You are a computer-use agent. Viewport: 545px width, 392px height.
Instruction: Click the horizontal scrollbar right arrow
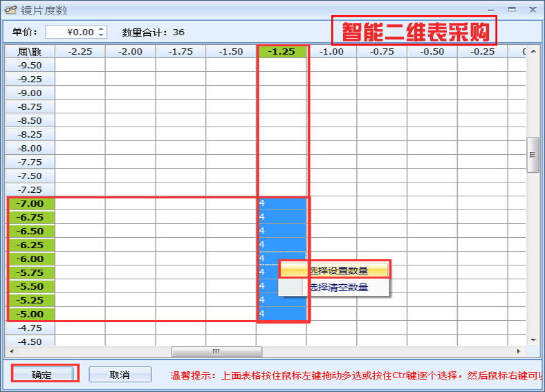519,351
